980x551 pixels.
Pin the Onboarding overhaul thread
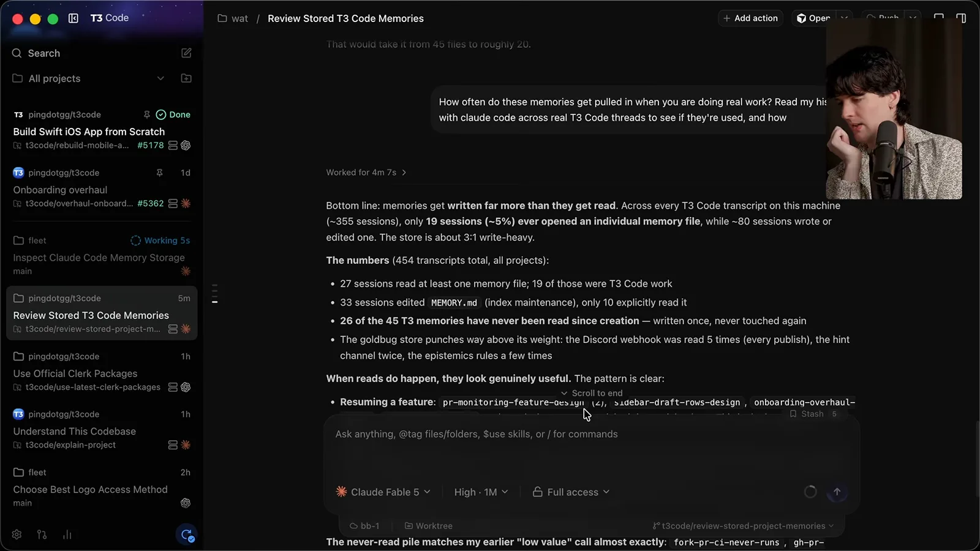(x=159, y=173)
